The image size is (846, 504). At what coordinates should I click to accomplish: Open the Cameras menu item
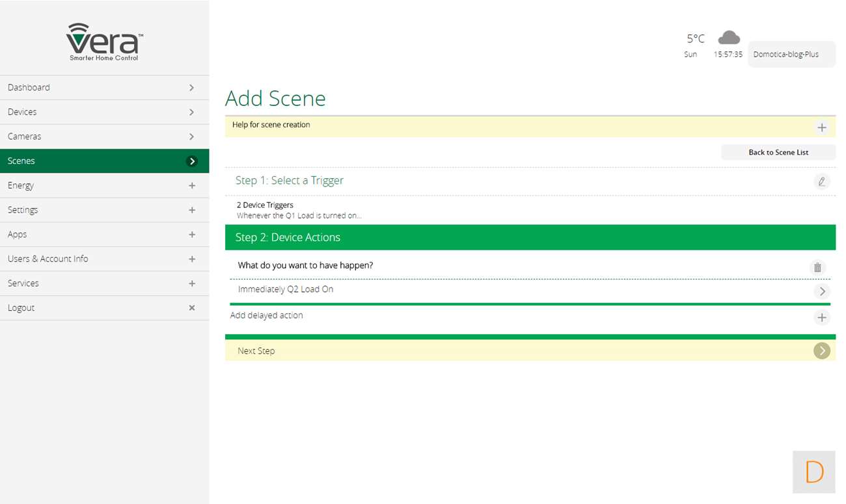[x=104, y=137]
